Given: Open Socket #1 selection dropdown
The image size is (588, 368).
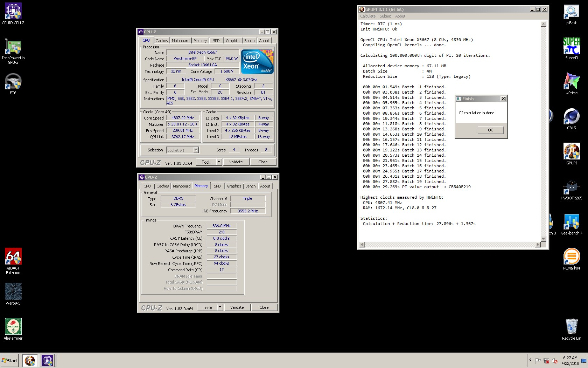Looking at the screenshot, I should tap(182, 150).
